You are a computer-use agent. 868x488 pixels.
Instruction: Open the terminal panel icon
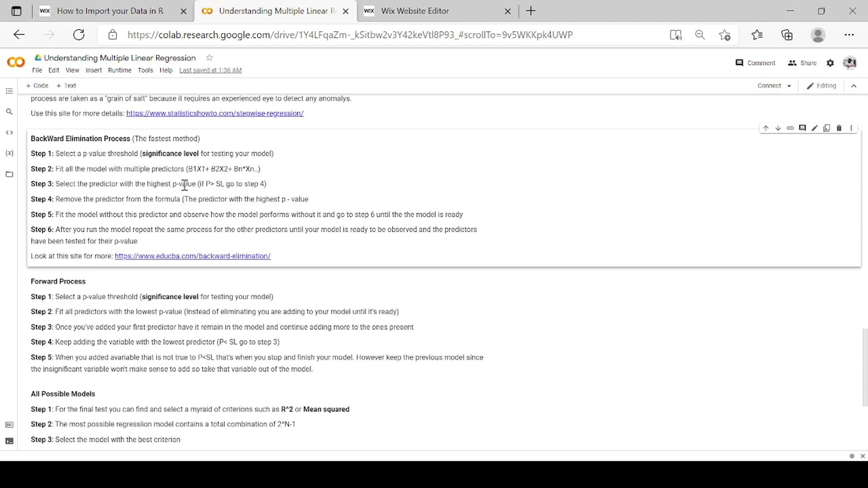tap(9, 441)
